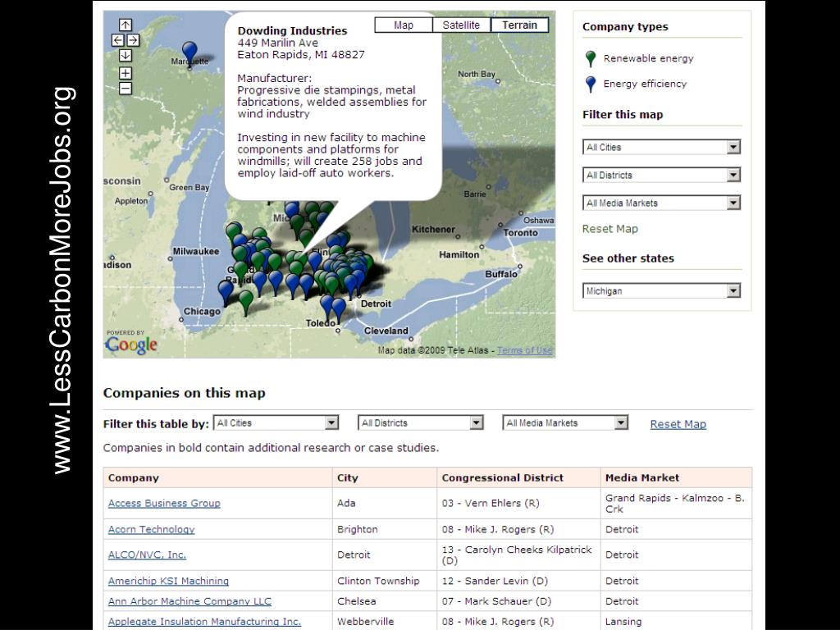Switch to Terrain view tab

coord(519,25)
